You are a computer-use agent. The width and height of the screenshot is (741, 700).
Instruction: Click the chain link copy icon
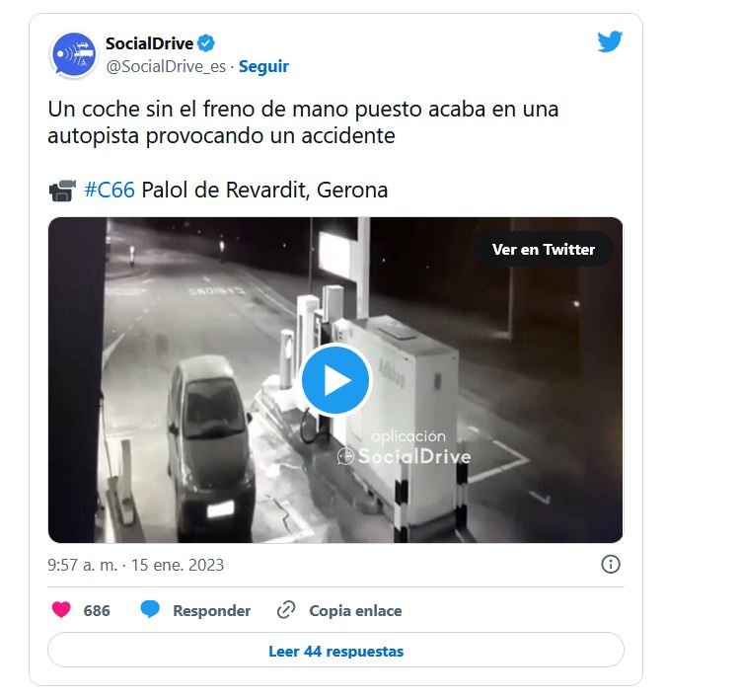286,610
